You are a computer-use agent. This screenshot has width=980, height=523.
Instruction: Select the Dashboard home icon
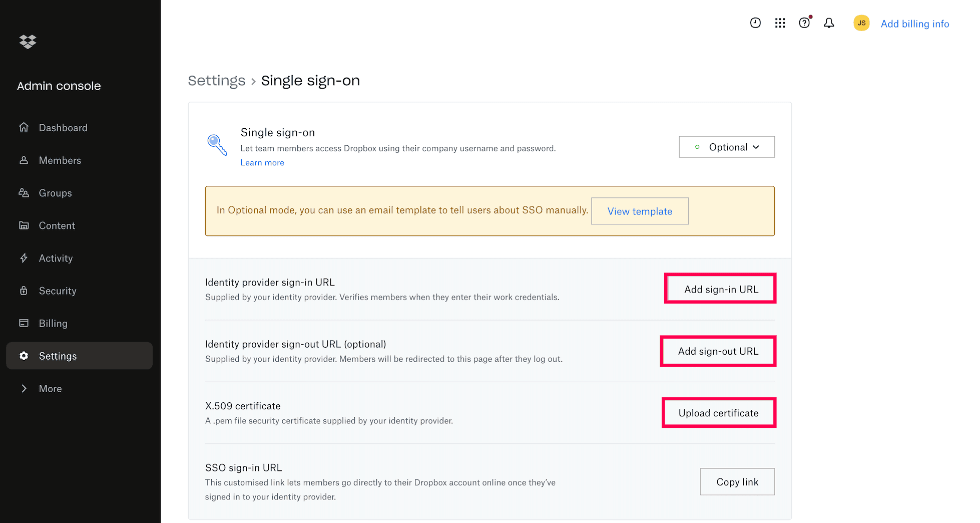pos(24,127)
